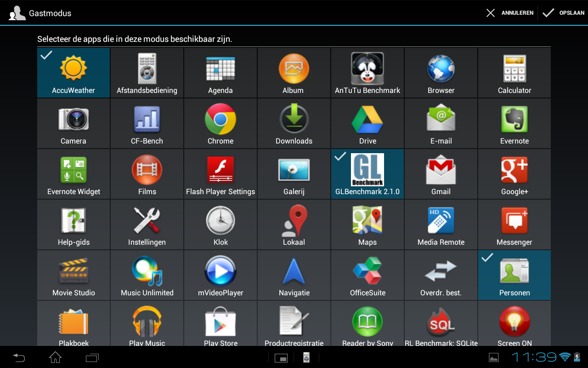Deselect the AccuWeather app tile

(73, 73)
